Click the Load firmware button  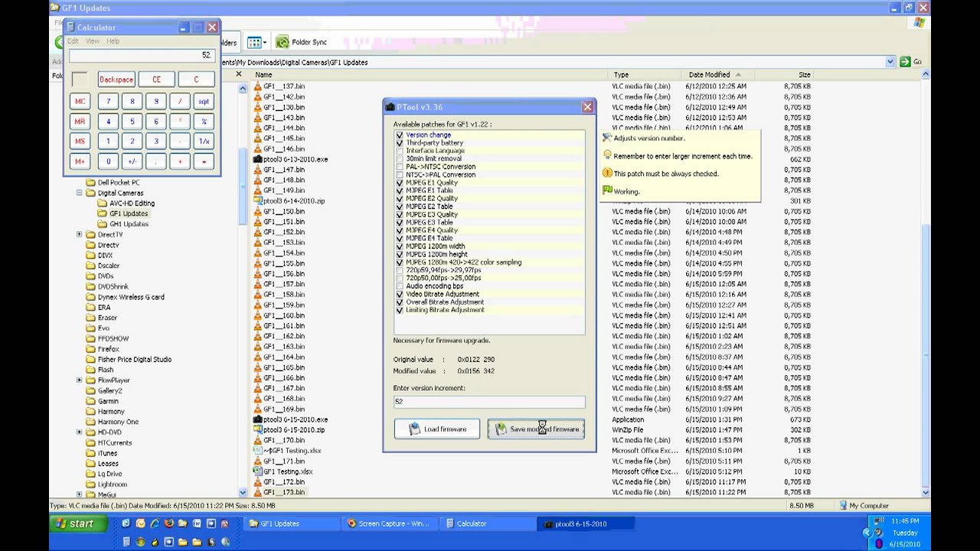coord(437,429)
